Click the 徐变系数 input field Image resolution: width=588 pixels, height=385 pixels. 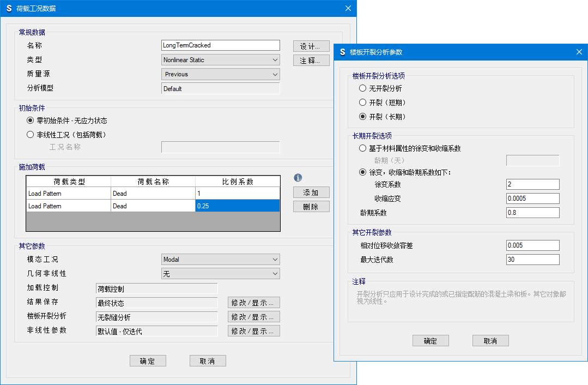[532, 184]
